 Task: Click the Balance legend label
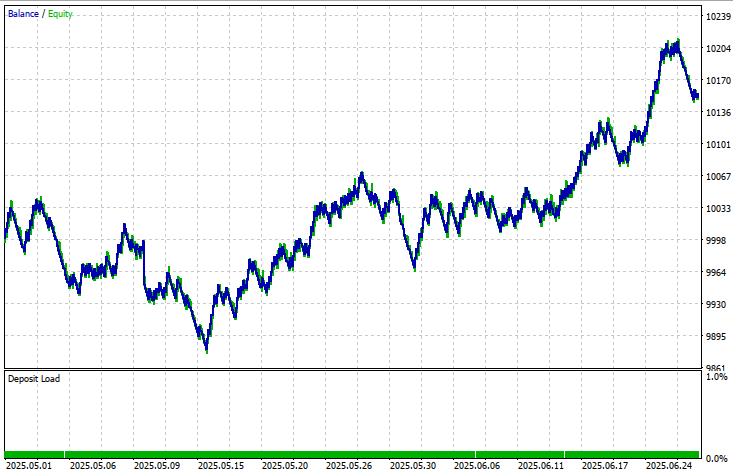pyautogui.click(x=23, y=14)
